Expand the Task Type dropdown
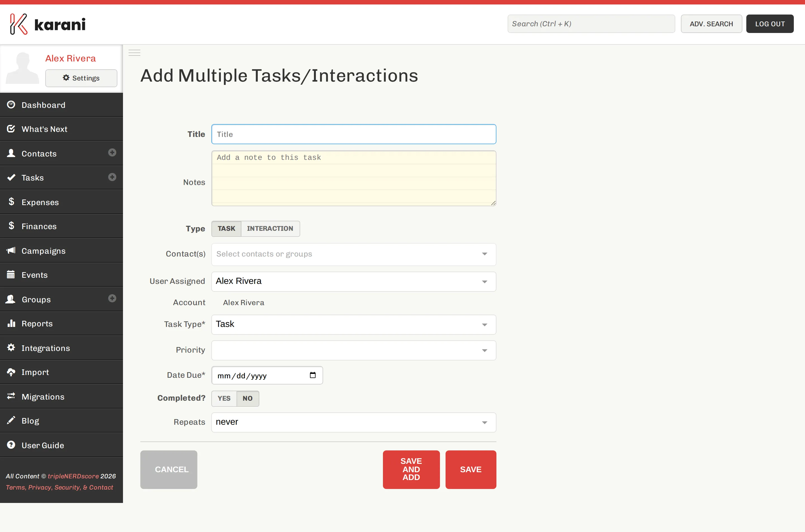This screenshot has height=532, width=805. coord(354,324)
